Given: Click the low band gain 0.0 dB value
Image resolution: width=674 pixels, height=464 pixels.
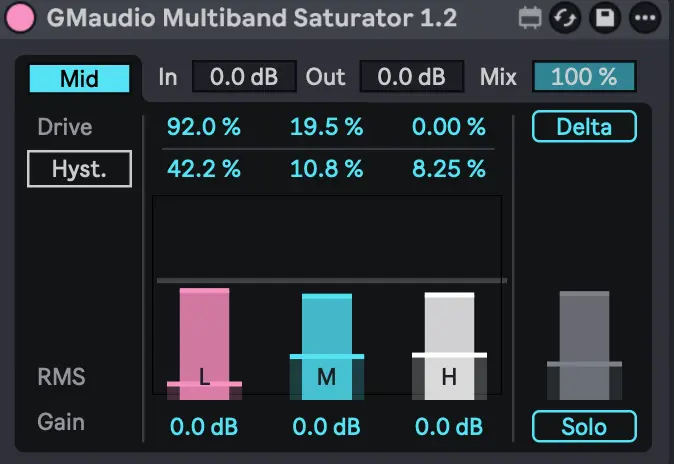Looking at the screenshot, I should (204, 427).
